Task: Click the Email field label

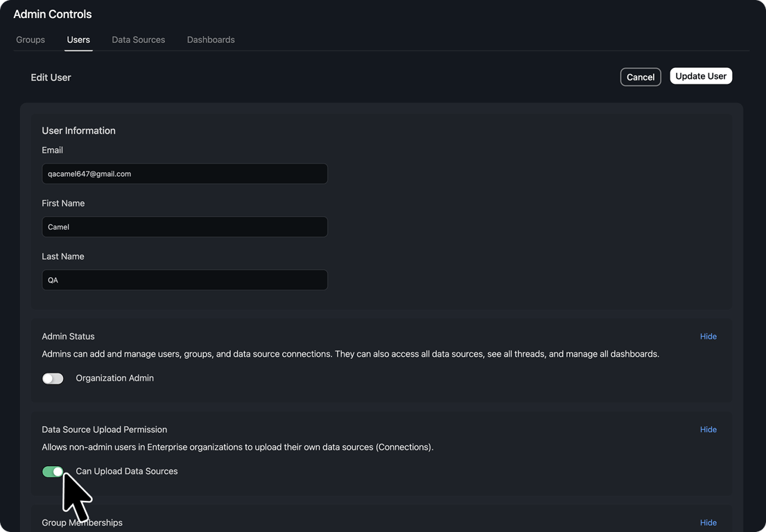Action: pos(53,150)
